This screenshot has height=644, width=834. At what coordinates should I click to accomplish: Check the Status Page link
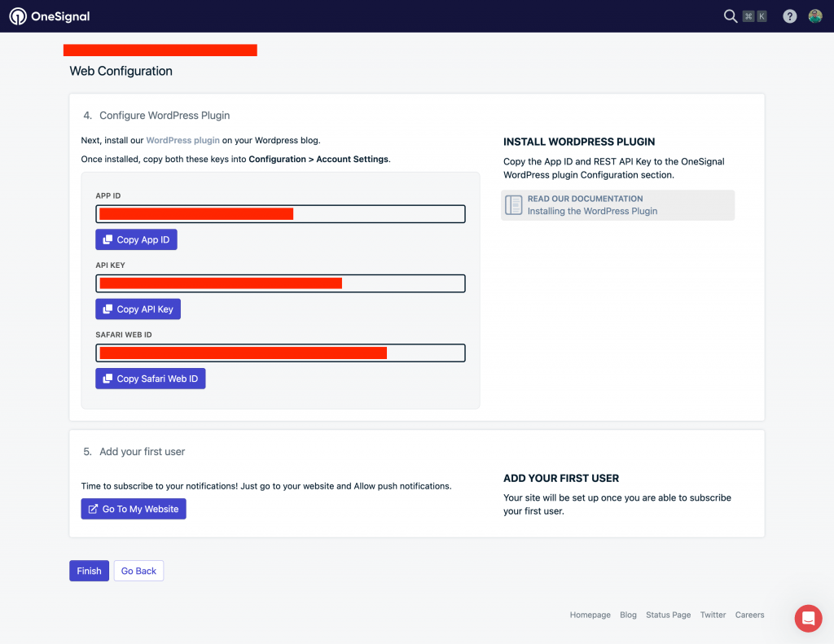[668, 615]
